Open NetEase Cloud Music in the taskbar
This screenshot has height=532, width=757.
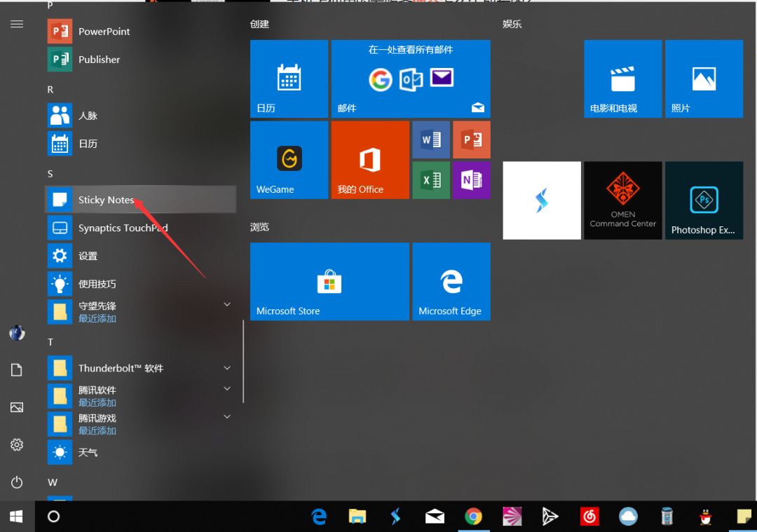(589, 517)
